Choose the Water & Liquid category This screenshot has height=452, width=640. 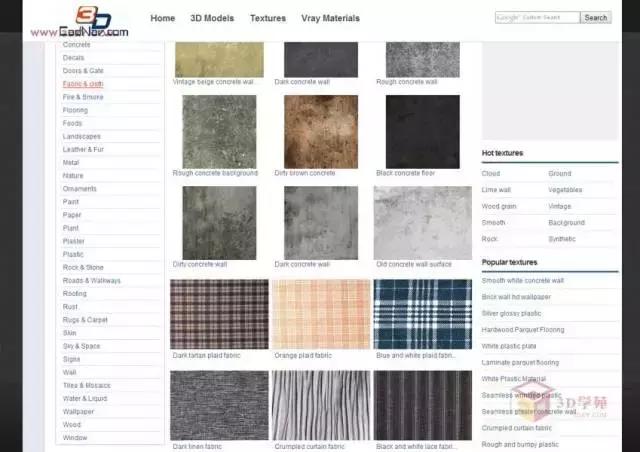click(85, 398)
